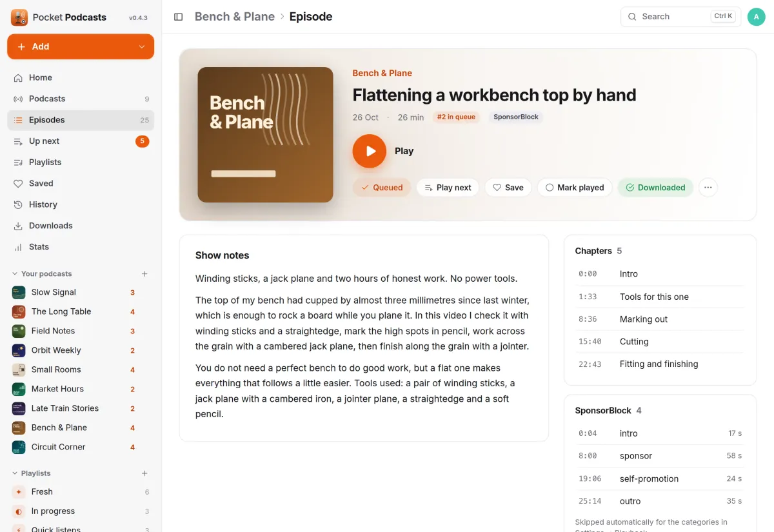Click the Downloads tray icon
774x532 pixels.
click(x=18, y=226)
